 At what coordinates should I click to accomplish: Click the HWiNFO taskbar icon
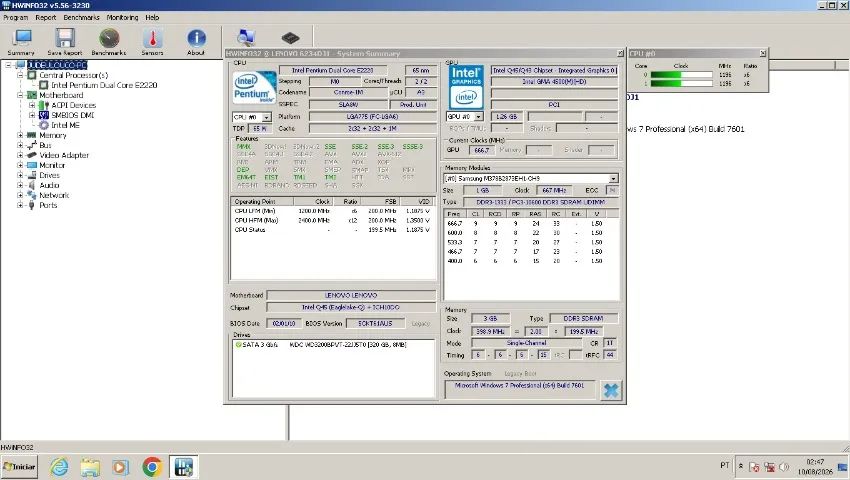coord(184,467)
